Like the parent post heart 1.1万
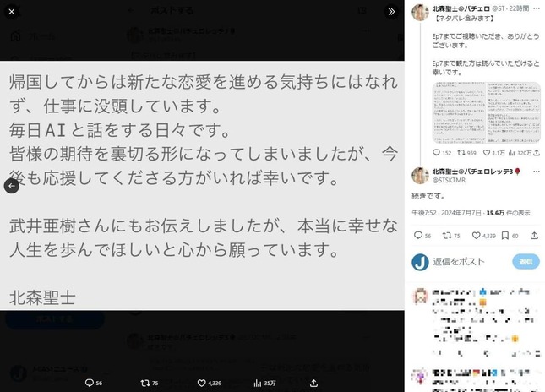Image resolution: width=545 pixels, height=392 pixels. click(x=493, y=153)
